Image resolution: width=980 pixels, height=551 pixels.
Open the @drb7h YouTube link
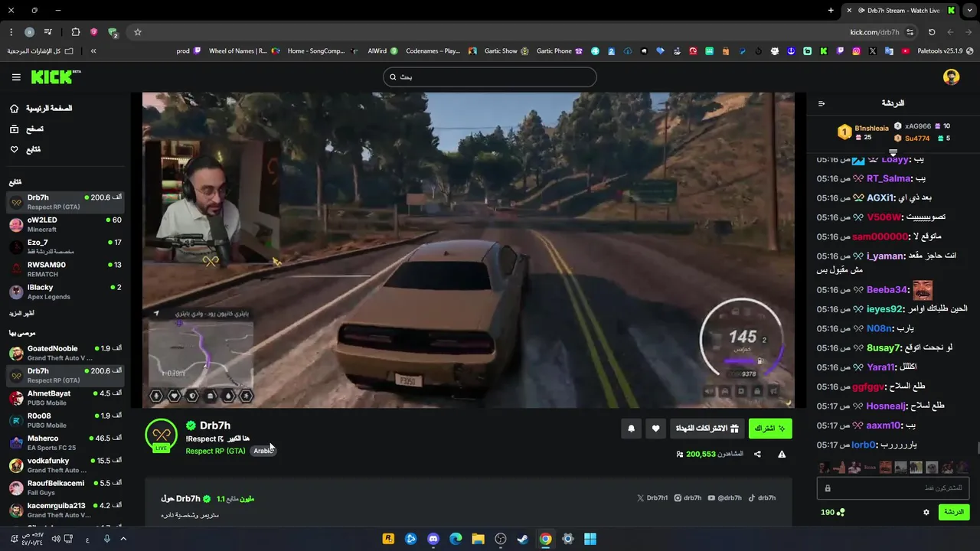[x=724, y=498]
